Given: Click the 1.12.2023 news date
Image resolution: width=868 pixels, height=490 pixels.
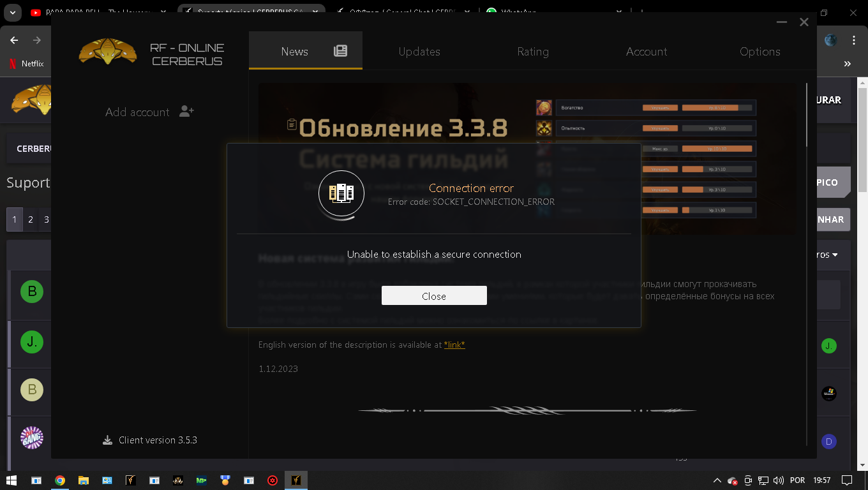Looking at the screenshot, I should 278,369.
